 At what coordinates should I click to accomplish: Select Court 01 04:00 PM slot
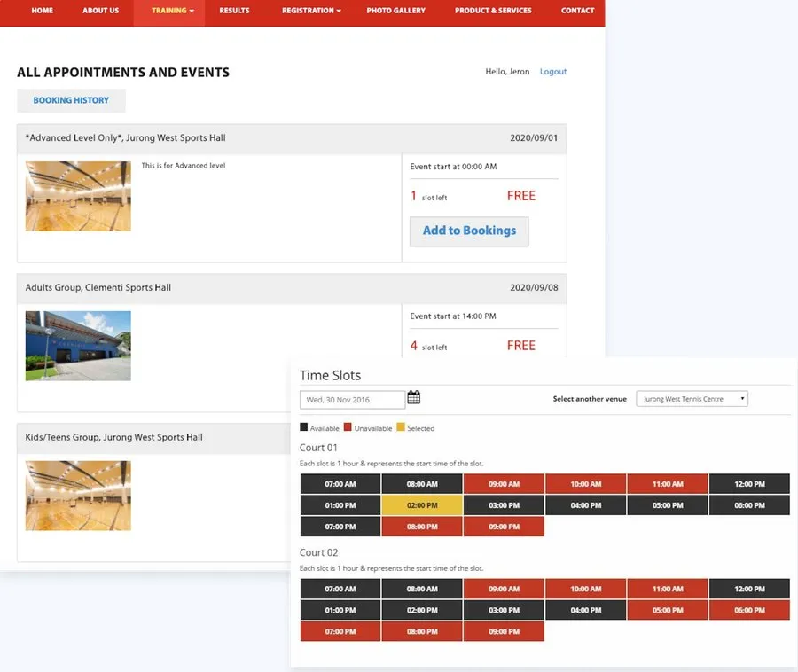point(586,505)
